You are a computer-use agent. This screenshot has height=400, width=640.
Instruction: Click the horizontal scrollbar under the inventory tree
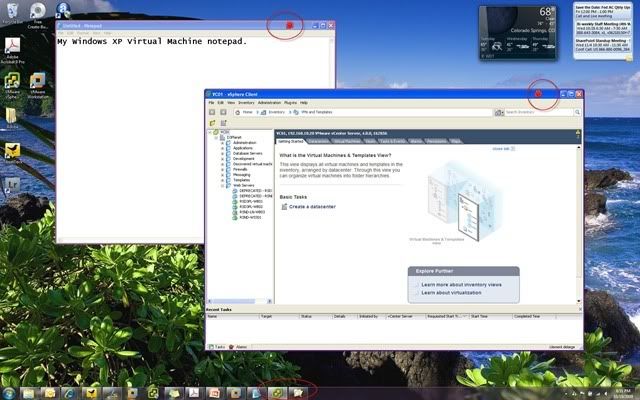coord(240,301)
